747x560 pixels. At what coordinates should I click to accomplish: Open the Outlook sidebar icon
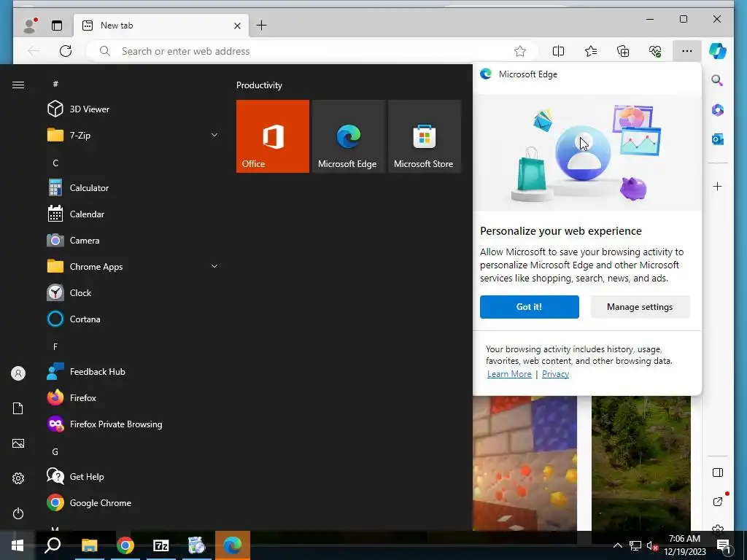pos(718,139)
